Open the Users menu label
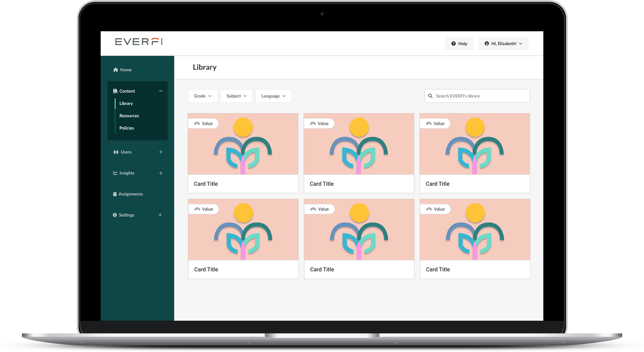This screenshot has width=644, height=352. pyautogui.click(x=126, y=152)
